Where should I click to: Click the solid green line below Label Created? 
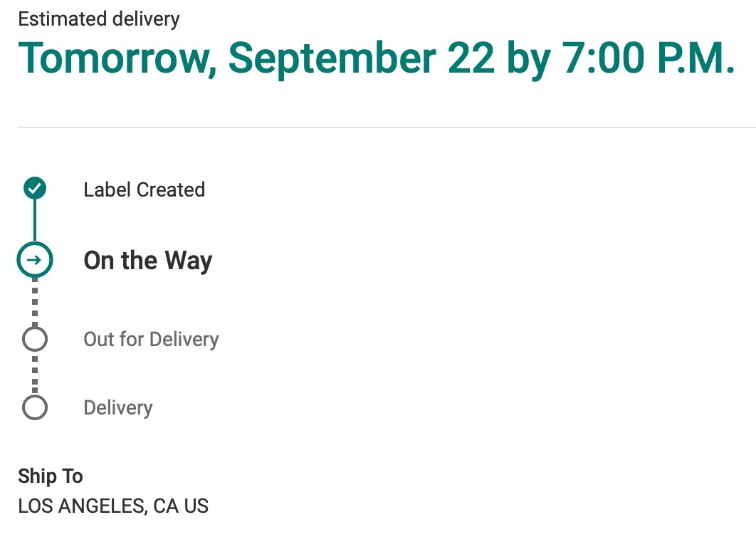click(x=35, y=221)
